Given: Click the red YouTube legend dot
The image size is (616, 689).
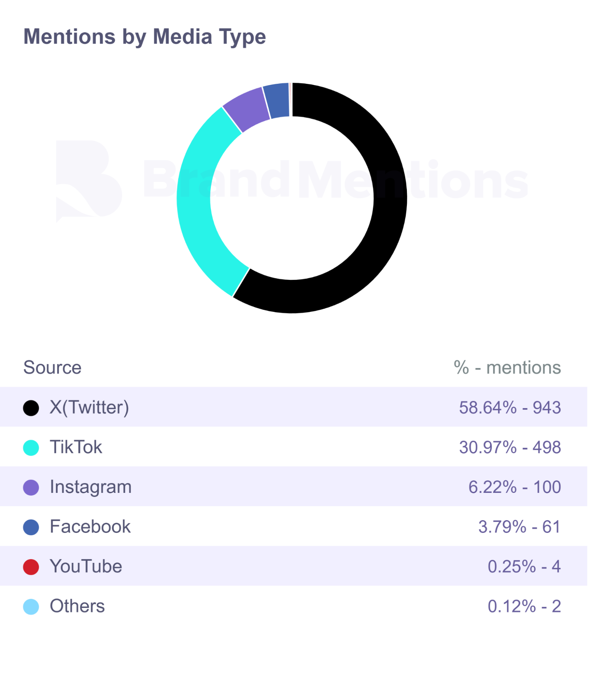Looking at the screenshot, I should 31,567.
